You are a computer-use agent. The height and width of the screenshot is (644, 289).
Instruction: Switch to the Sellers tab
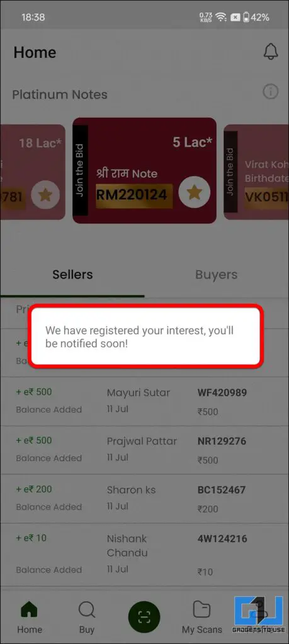click(x=72, y=275)
